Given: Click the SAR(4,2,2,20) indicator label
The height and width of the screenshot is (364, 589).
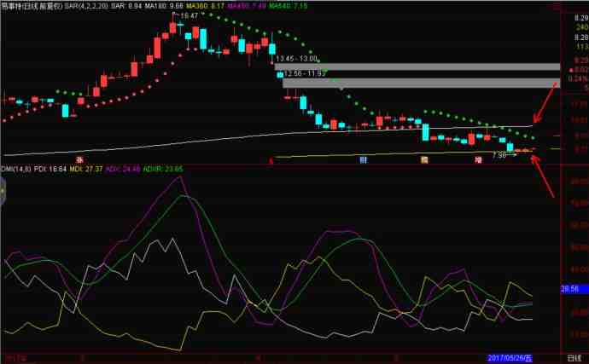Looking at the screenshot, I should point(85,6).
